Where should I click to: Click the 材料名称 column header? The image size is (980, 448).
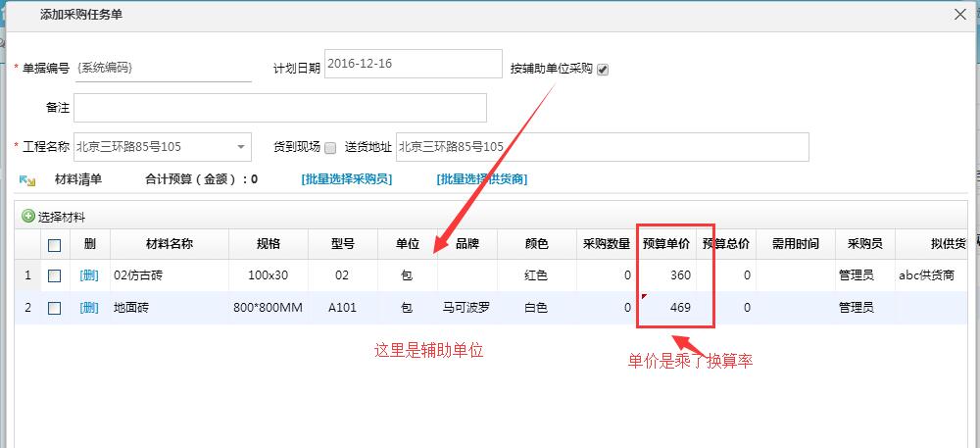(x=169, y=244)
